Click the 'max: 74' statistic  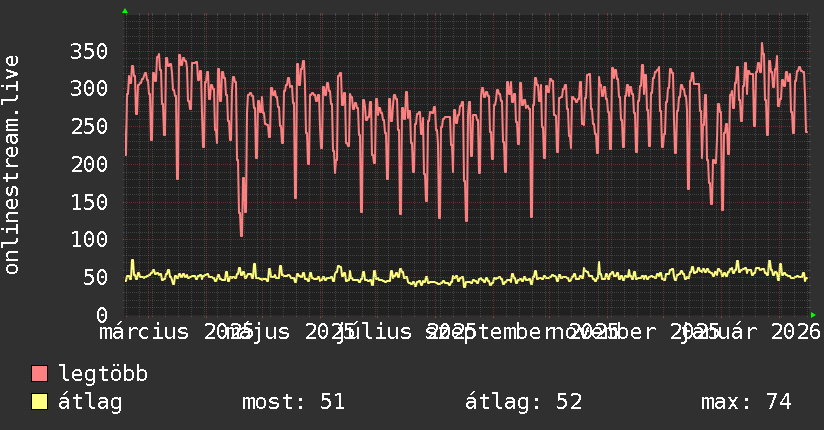[746, 402]
